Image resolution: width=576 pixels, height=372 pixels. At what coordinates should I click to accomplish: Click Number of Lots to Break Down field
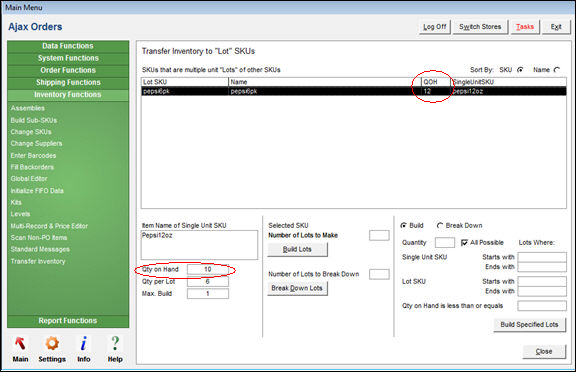(x=379, y=274)
